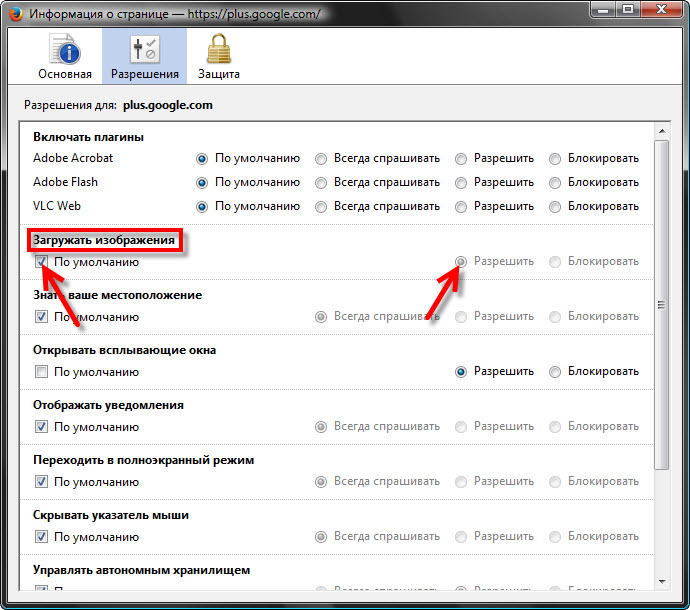Maximize the page info window
690x610 pixels.
(x=628, y=10)
